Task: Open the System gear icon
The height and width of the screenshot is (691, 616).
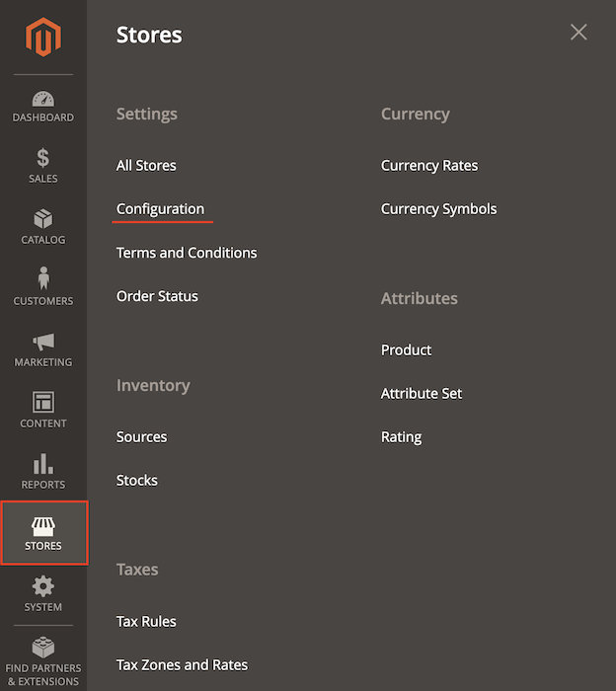Action: 43,586
